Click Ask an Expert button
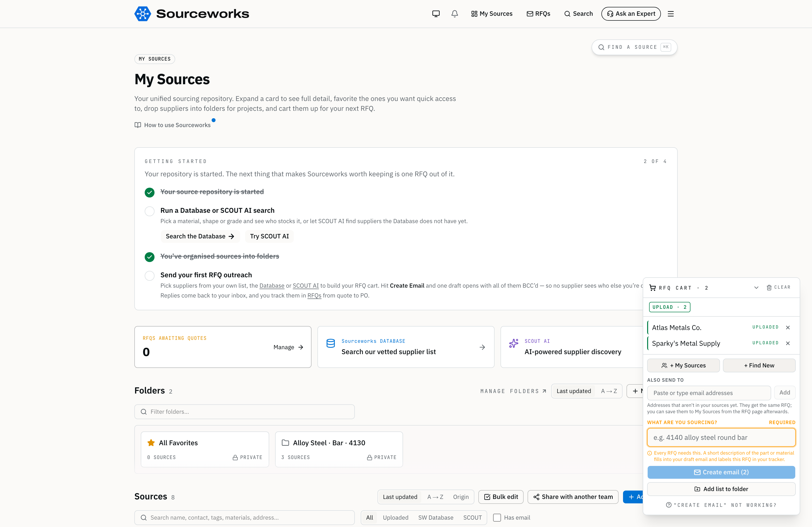This screenshot has width=812, height=527. click(631, 14)
